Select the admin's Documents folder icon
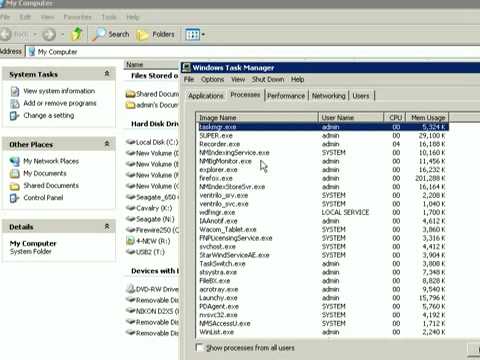This screenshot has width=480, height=360. pos(130,105)
